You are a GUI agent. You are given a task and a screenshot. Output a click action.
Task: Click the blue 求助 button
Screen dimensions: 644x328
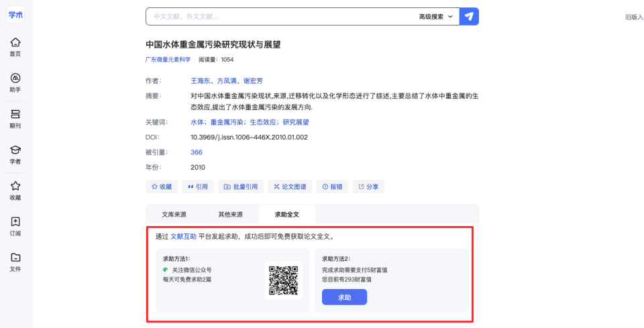[x=344, y=297]
